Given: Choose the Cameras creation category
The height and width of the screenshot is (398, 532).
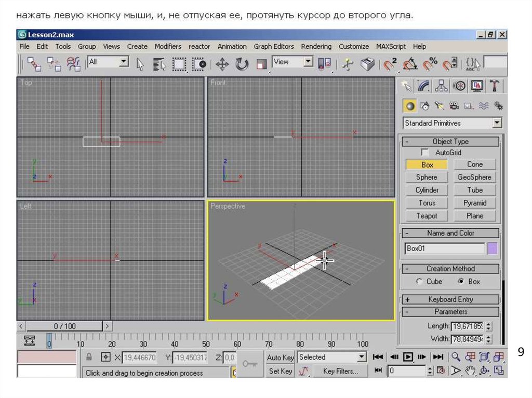Looking at the screenshot, I should (x=454, y=106).
